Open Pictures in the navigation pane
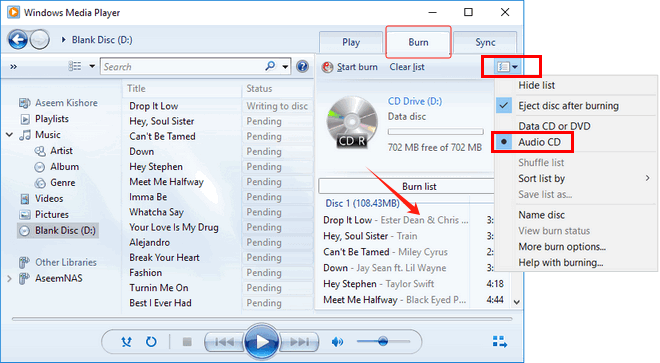The height and width of the screenshot is (363, 660). (x=44, y=215)
